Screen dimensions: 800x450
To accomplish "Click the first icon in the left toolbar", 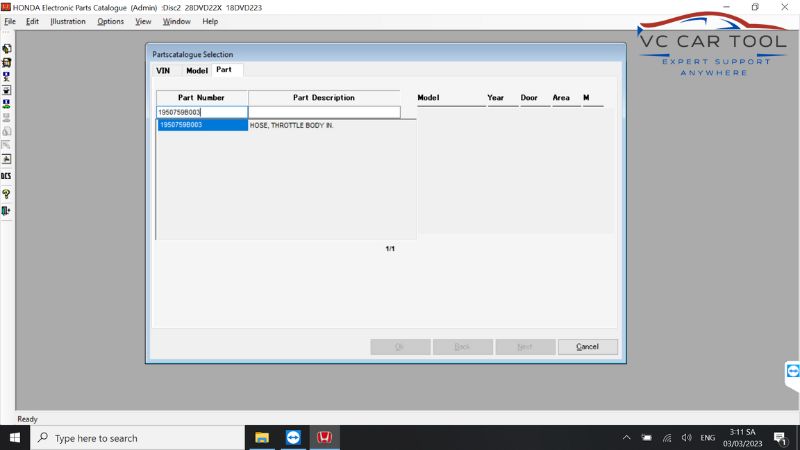I will [7, 48].
